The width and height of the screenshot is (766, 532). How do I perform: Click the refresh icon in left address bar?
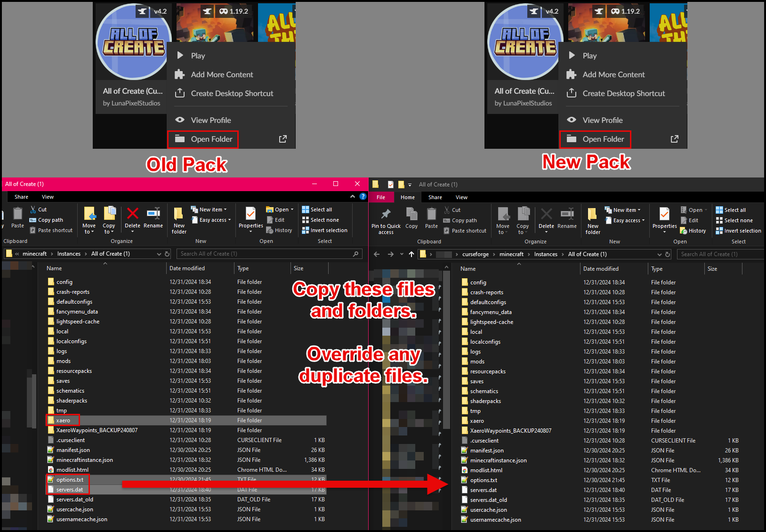(167, 254)
